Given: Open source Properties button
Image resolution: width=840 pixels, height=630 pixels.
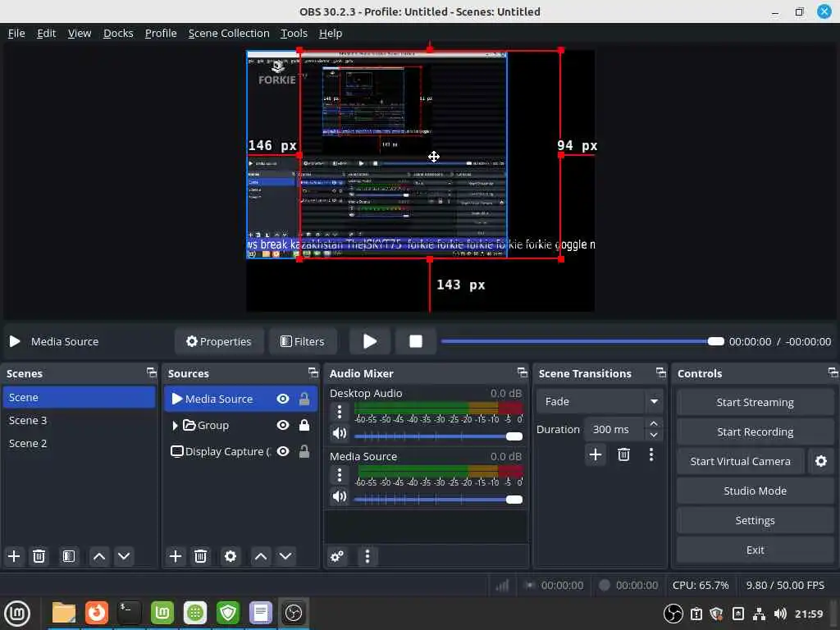Looking at the screenshot, I should click(x=218, y=341).
